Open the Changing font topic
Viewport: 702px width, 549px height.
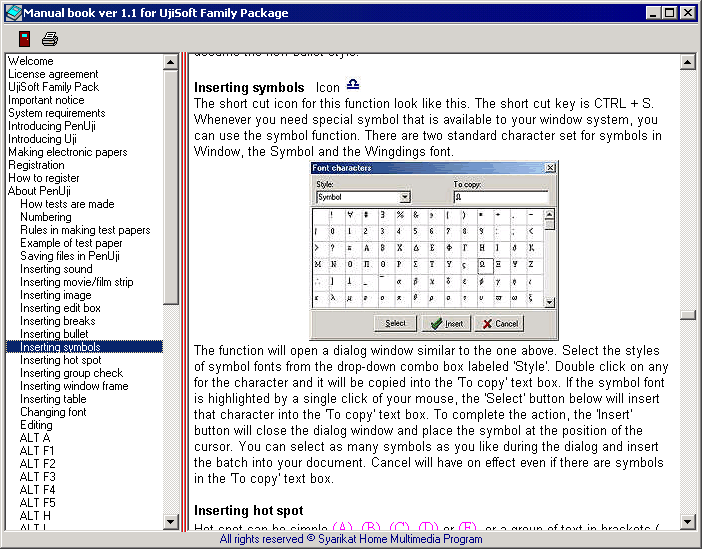(53, 412)
